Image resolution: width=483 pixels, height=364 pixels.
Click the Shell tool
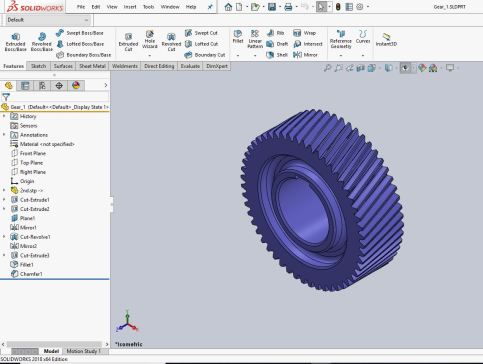(277, 55)
